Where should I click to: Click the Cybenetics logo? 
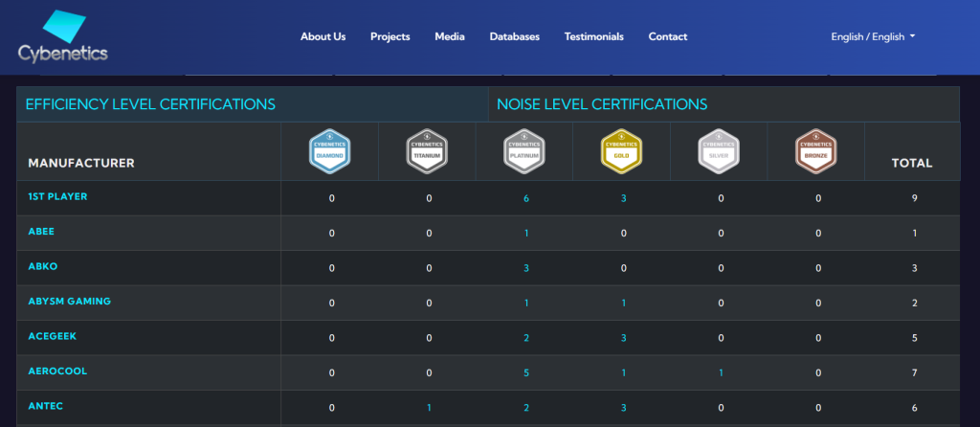pyautogui.click(x=62, y=36)
